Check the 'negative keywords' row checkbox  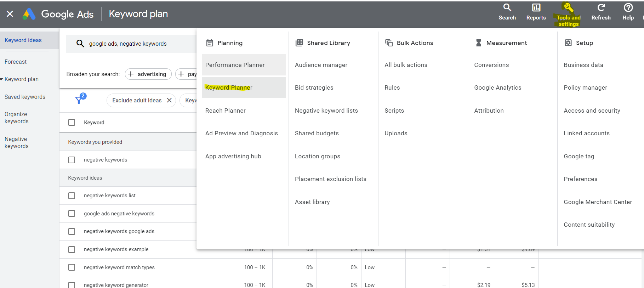(72, 160)
